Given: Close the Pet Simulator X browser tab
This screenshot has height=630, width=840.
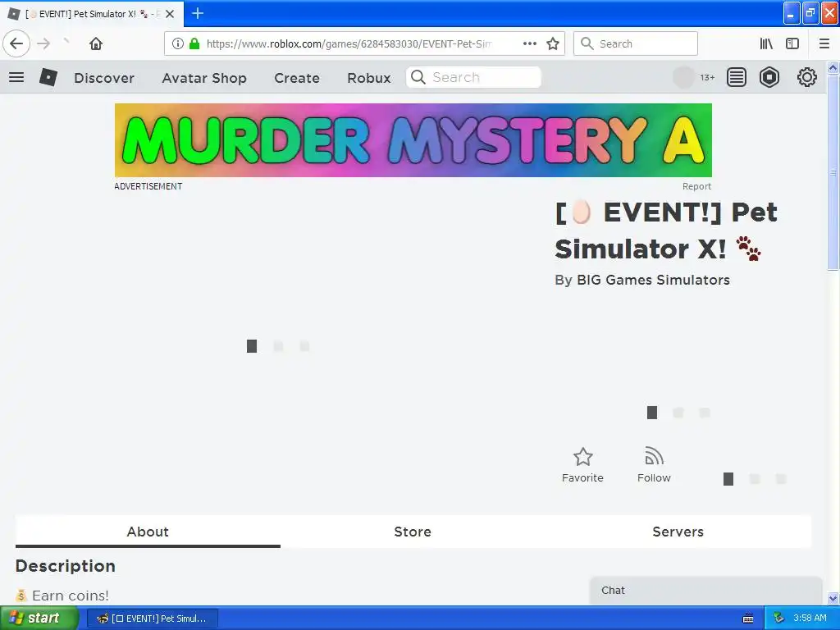Looking at the screenshot, I should click(170, 14).
